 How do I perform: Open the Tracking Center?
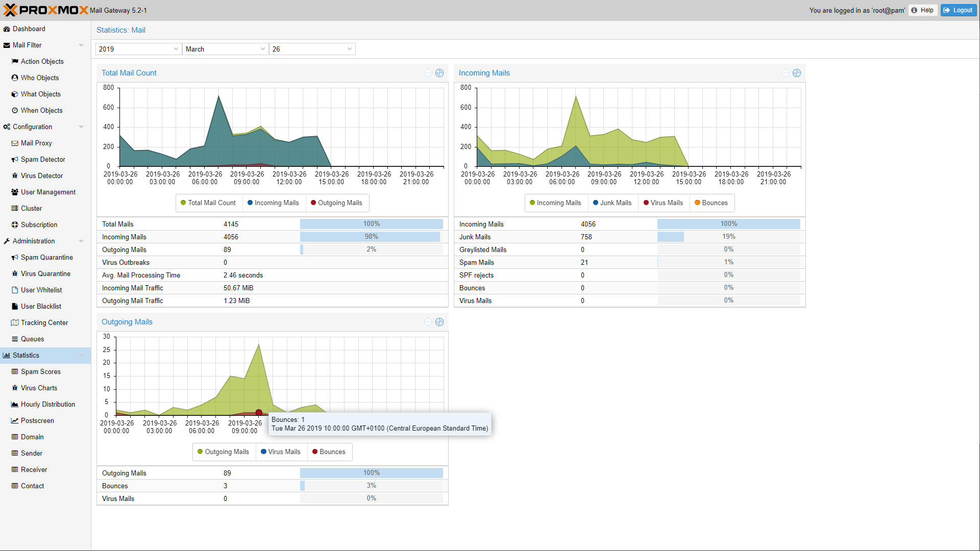44,323
